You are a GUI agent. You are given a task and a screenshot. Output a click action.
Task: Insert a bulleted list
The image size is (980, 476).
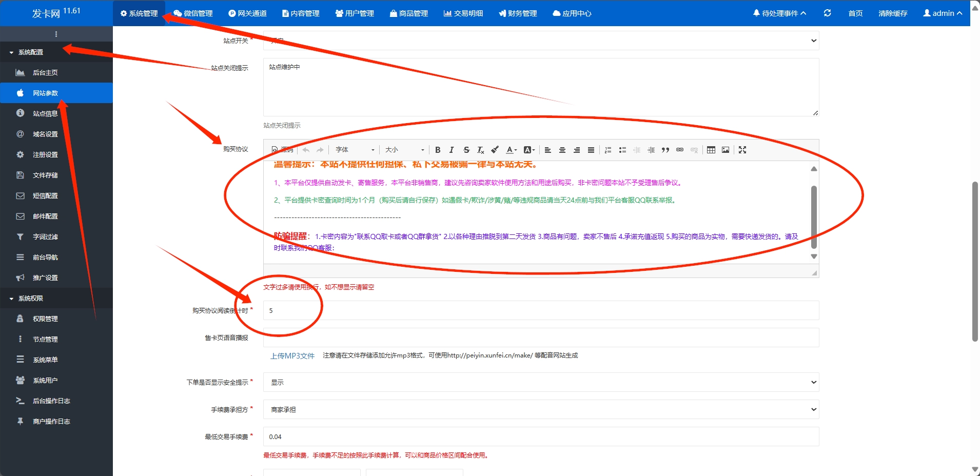pyautogui.click(x=622, y=150)
